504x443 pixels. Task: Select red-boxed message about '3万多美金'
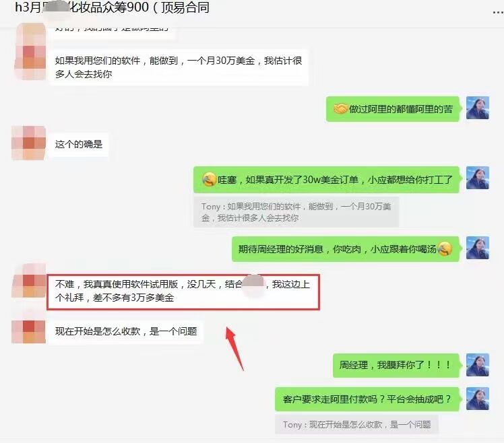click(x=183, y=291)
